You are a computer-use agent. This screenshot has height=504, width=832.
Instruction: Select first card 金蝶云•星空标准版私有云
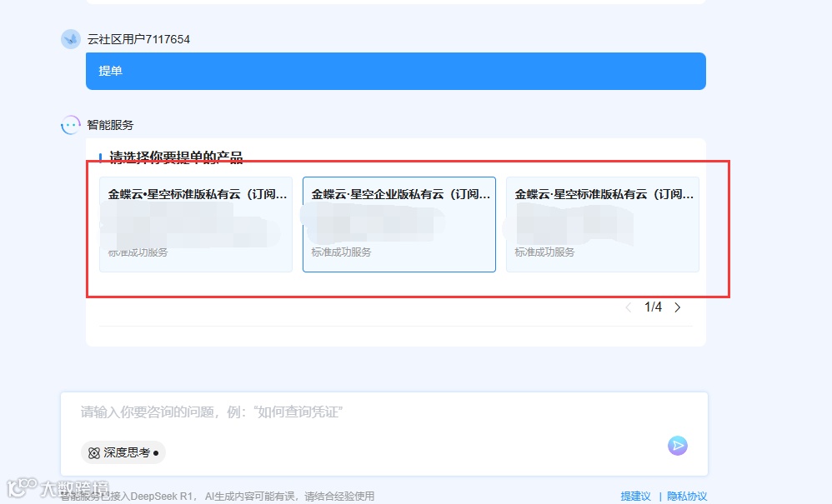196,225
